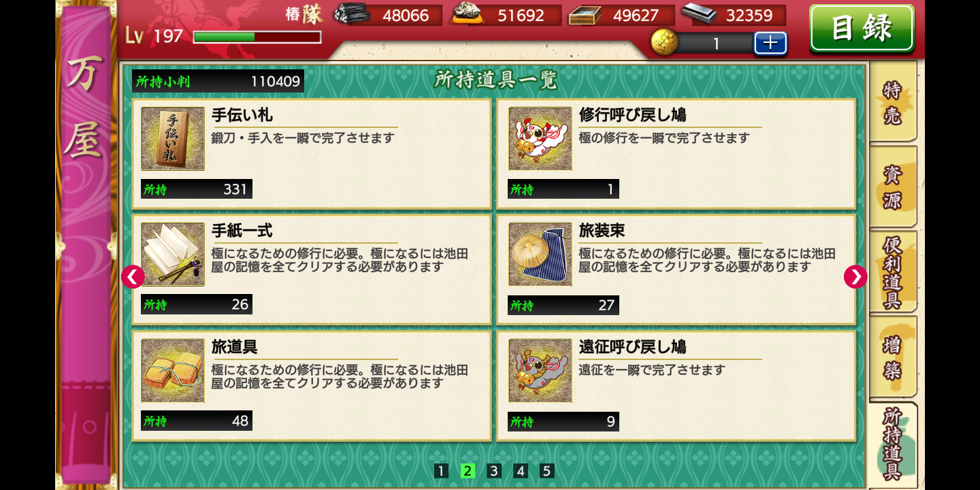Viewport: 980px width, 490px height.
Task: Add koban with the blue plus button
Action: [770, 43]
